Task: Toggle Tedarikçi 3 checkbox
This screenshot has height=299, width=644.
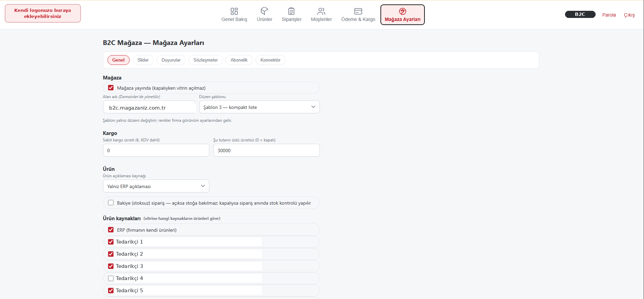Action: pos(111,266)
